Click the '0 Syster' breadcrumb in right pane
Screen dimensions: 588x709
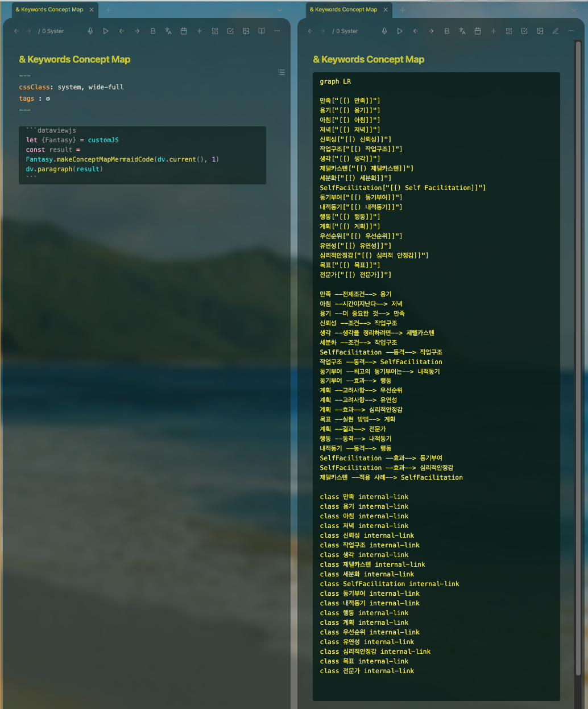click(x=347, y=31)
